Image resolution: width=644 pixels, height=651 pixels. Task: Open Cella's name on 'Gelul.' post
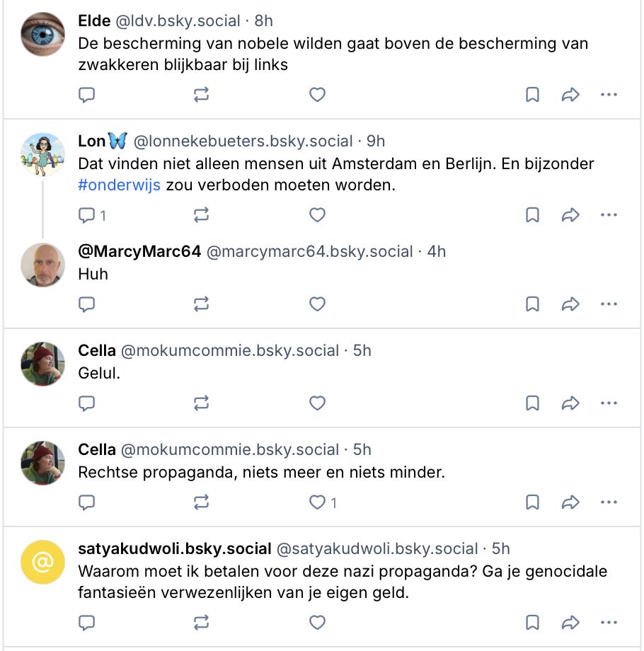tap(97, 350)
